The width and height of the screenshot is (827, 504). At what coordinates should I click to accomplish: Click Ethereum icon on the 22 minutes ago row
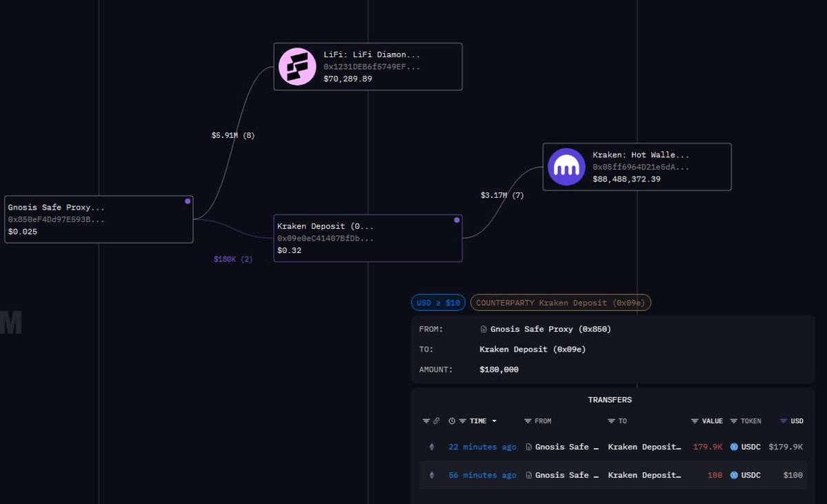(432, 447)
